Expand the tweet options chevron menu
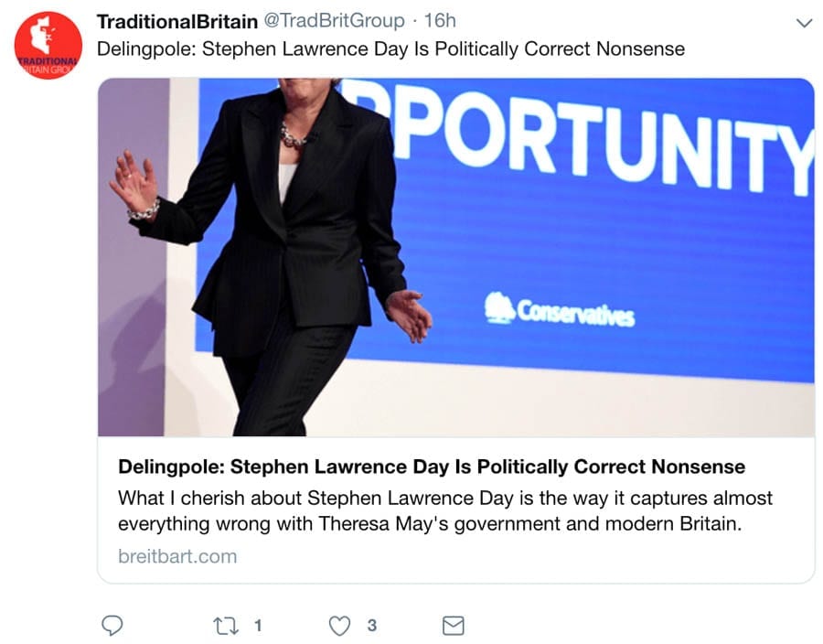Screen dimensions: 823x644 804,23
